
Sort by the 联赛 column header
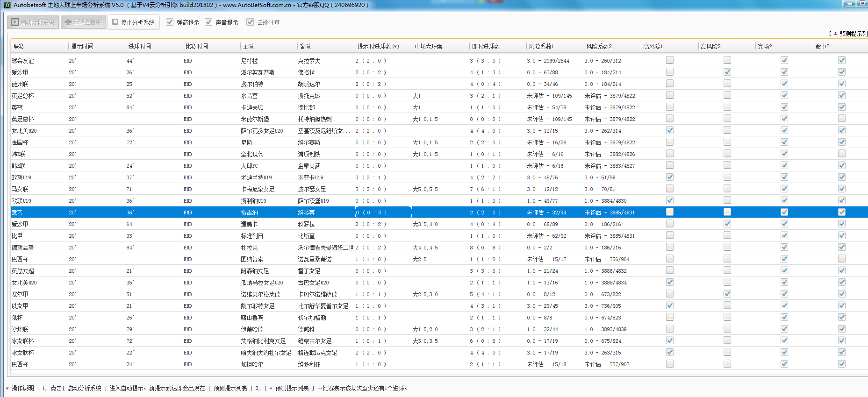[x=19, y=46]
